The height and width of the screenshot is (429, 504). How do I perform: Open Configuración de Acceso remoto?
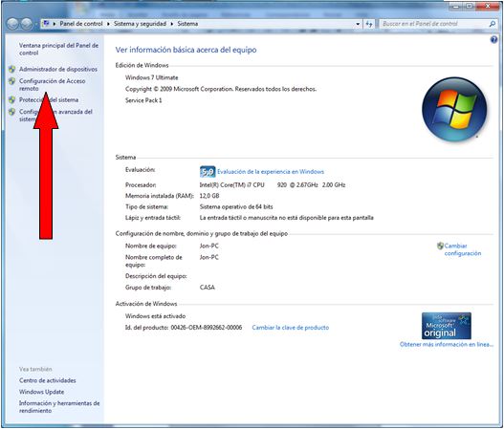click(52, 84)
